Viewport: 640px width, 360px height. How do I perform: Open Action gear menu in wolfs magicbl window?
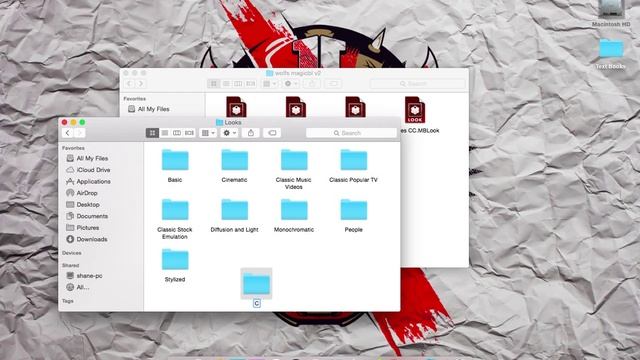click(291, 84)
